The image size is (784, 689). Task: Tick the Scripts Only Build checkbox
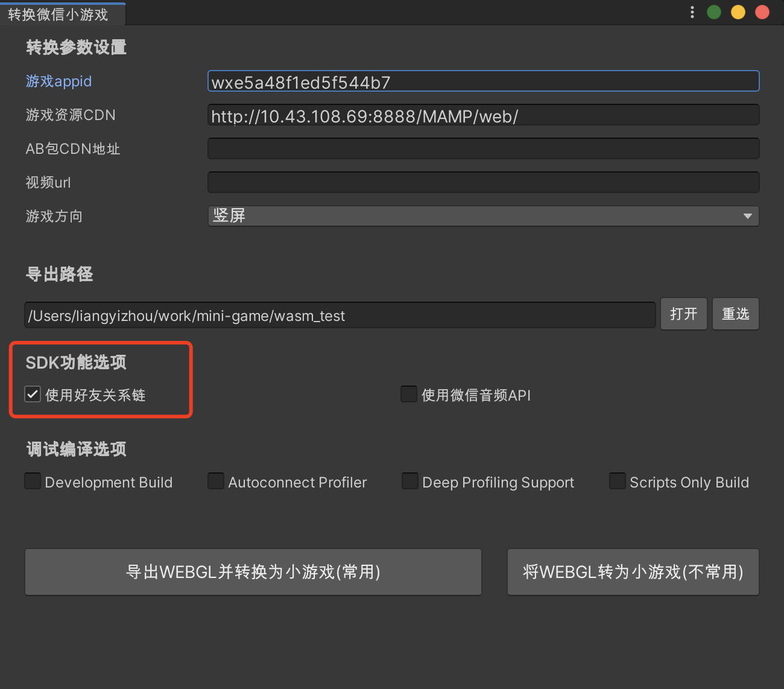618,481
